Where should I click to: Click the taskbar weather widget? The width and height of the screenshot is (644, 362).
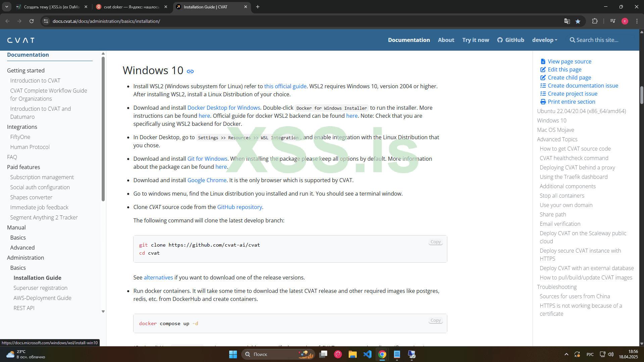click(x=26, y=354)
